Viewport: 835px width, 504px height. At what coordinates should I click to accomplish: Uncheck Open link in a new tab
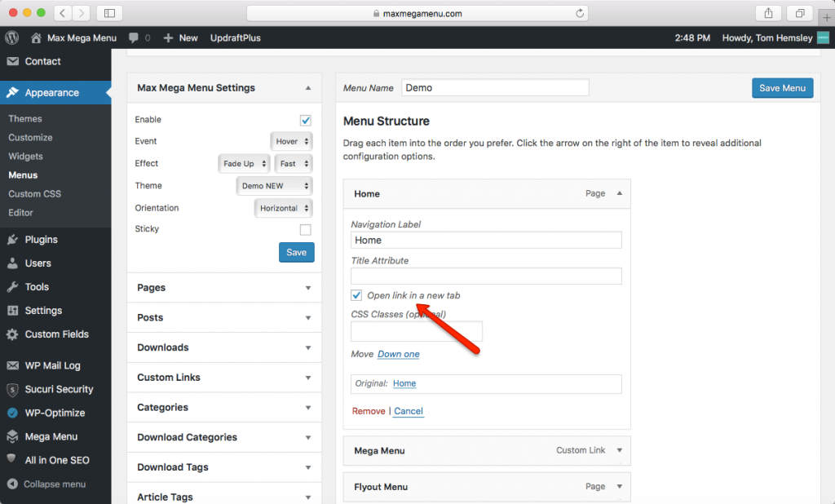(356, 294)
